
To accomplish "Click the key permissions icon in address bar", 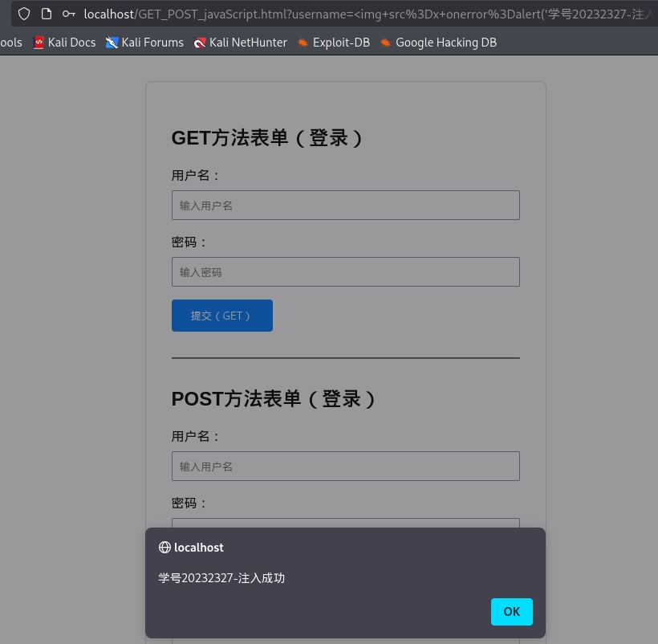I will tap(68, 14).
